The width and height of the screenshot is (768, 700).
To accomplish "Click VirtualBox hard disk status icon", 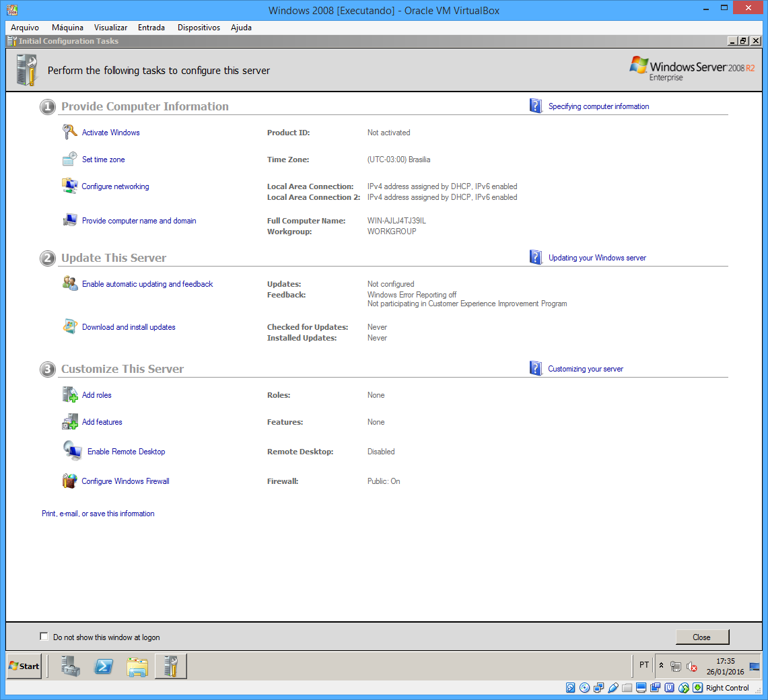I will pos(570,688).
